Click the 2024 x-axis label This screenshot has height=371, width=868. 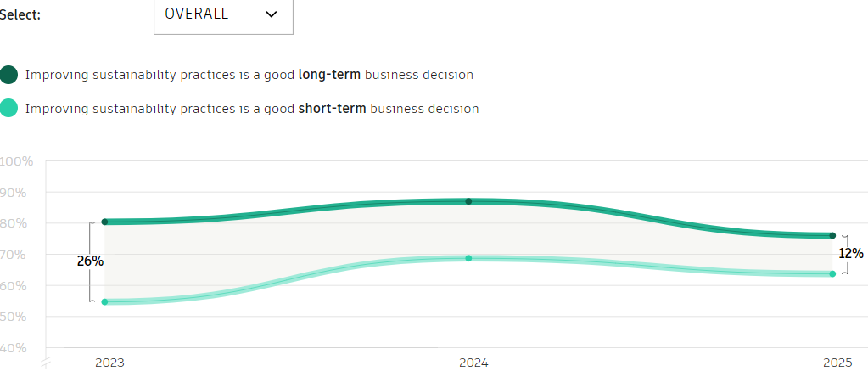(x=473, y=363)
